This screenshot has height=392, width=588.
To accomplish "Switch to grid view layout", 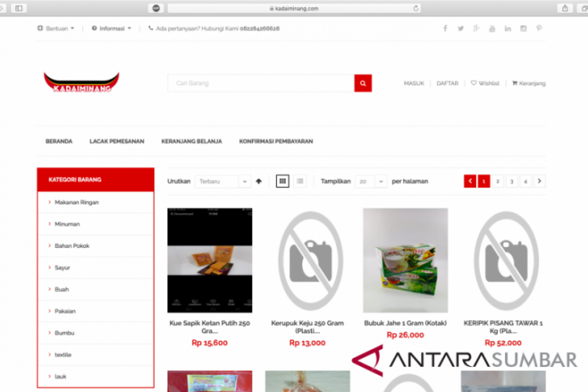I will point(283,181).
